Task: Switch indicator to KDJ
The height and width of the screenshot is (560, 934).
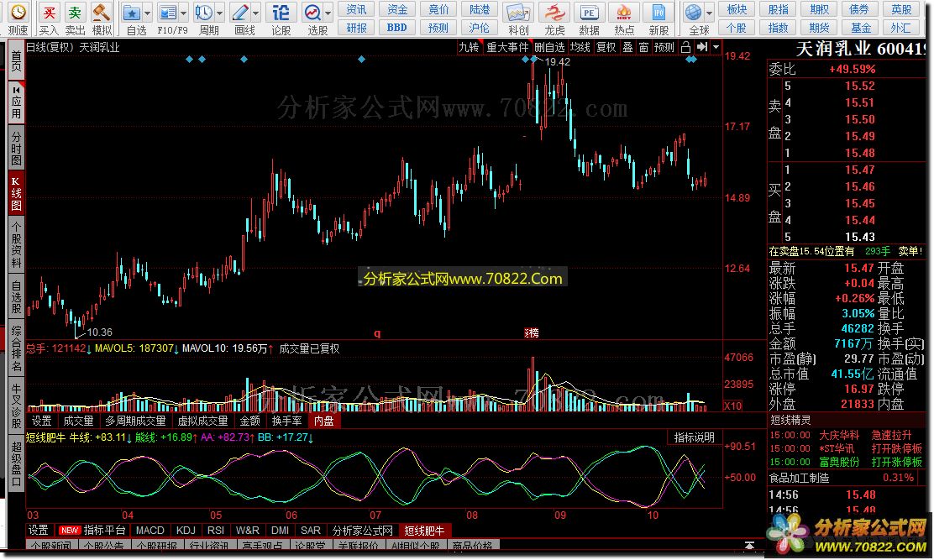Action: point(186,531)
